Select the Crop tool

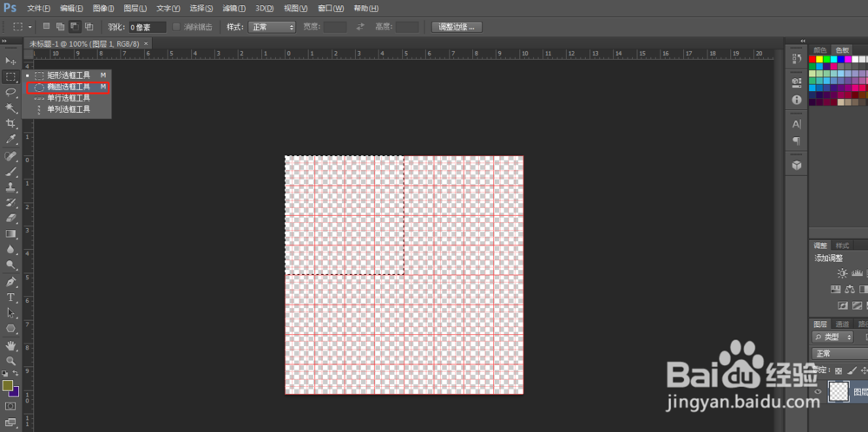click(x=10, y=123)
